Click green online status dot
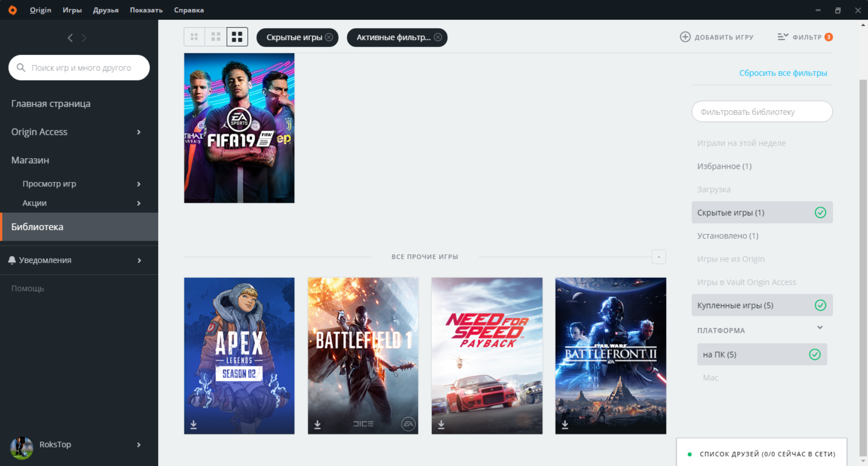868x466 pixels. point(689,454)
